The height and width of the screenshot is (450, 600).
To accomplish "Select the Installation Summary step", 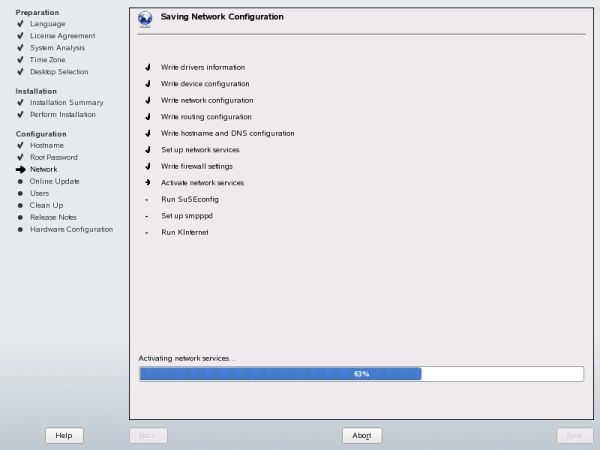I will 67,103.
